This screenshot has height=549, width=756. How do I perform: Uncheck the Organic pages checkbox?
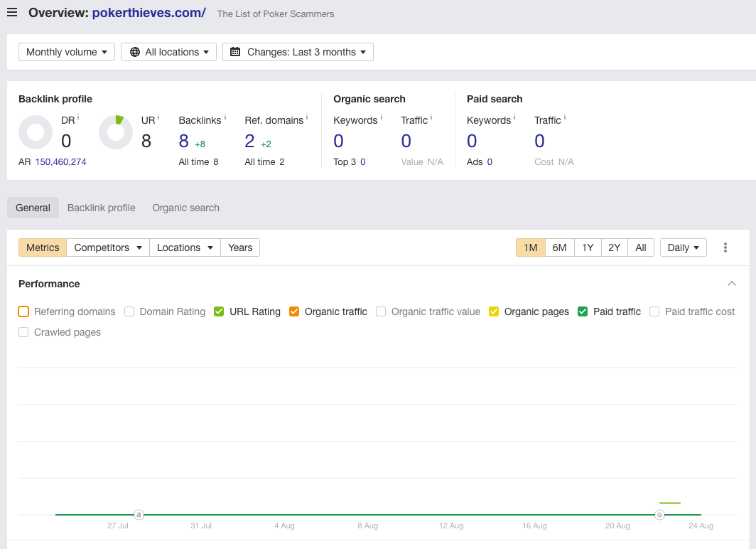[x=494, y=311]
